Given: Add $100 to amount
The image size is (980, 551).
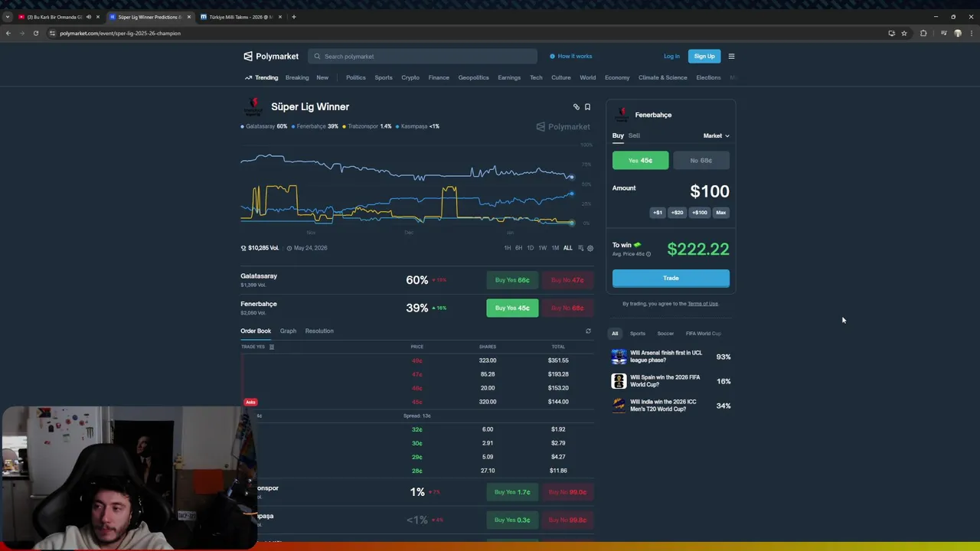Looking at the screenshot, I should pos(700,213).
